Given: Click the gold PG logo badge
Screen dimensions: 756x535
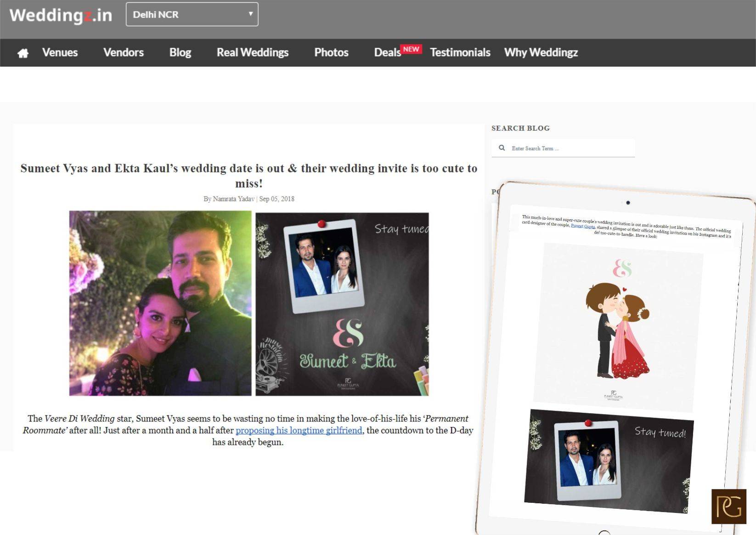Looking at the screenshot, I should click(x=728, y=507).
